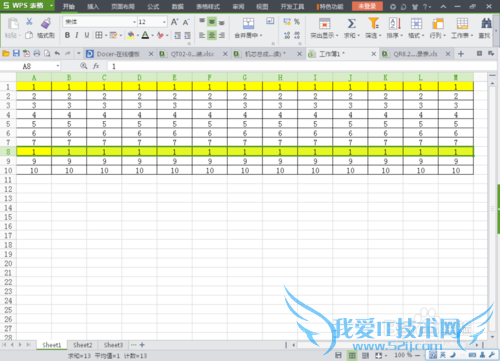Viewport: 500px width, 361px height.
Task: Apply the black font color swatch
Action: click(145, 35)
